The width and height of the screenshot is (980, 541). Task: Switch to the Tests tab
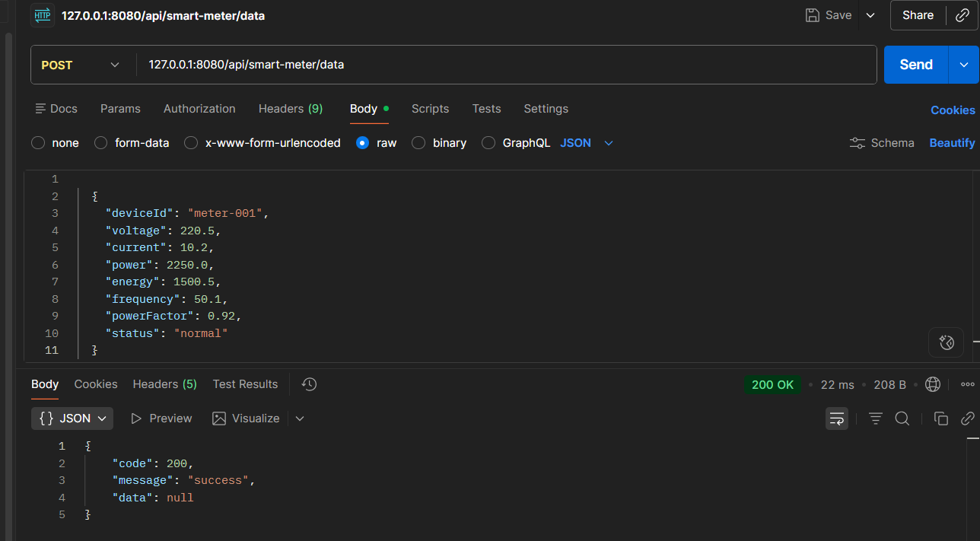(486, 109)
